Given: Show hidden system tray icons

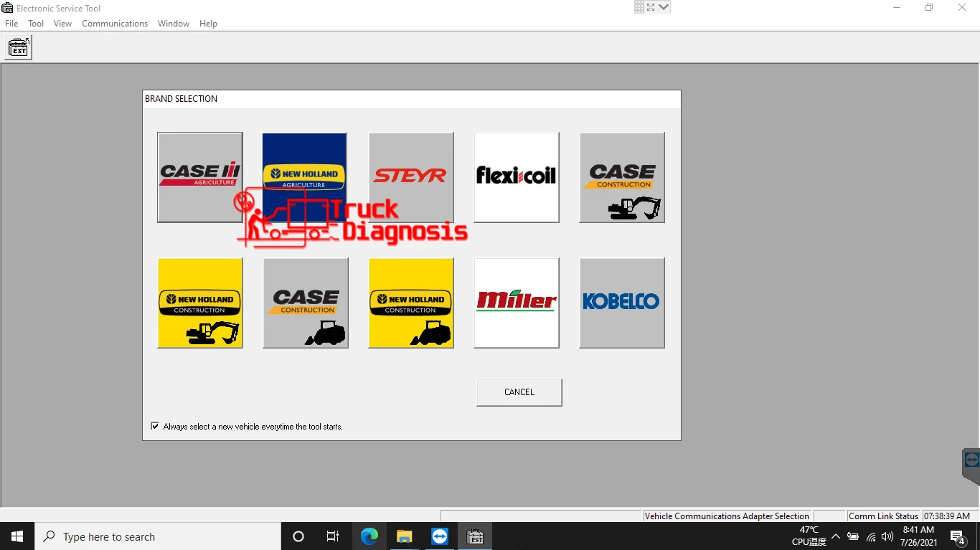Looking at the screenshot, I should [x=836, y=536].
